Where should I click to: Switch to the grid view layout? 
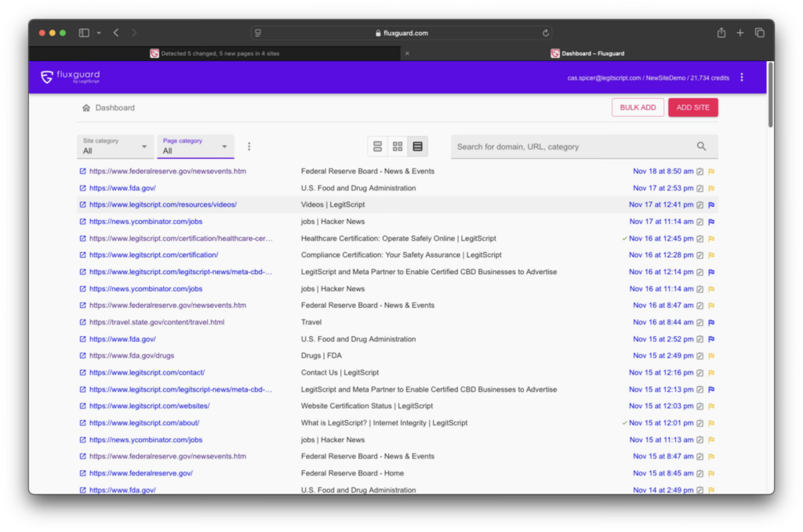coord(398,146)
